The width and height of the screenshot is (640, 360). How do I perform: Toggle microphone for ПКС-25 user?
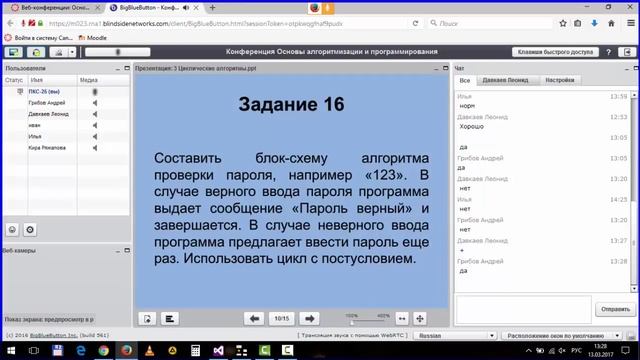(95, 92)
